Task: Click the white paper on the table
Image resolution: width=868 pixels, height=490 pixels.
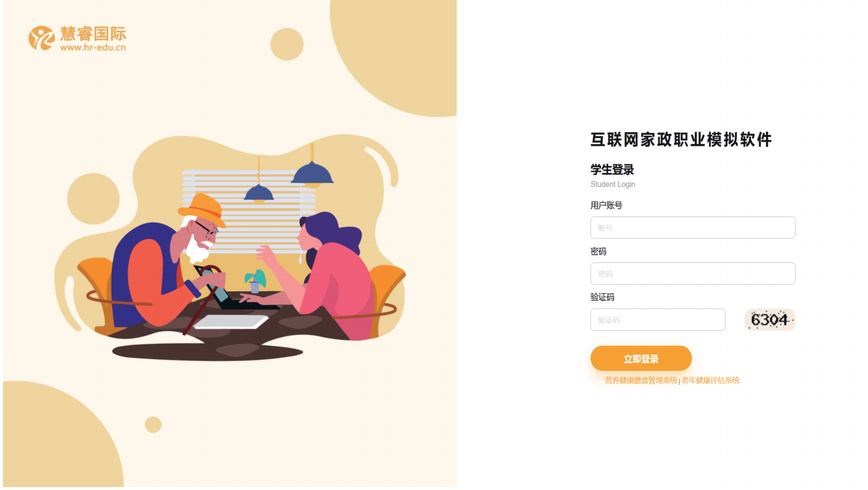Action: click(231, 321)
